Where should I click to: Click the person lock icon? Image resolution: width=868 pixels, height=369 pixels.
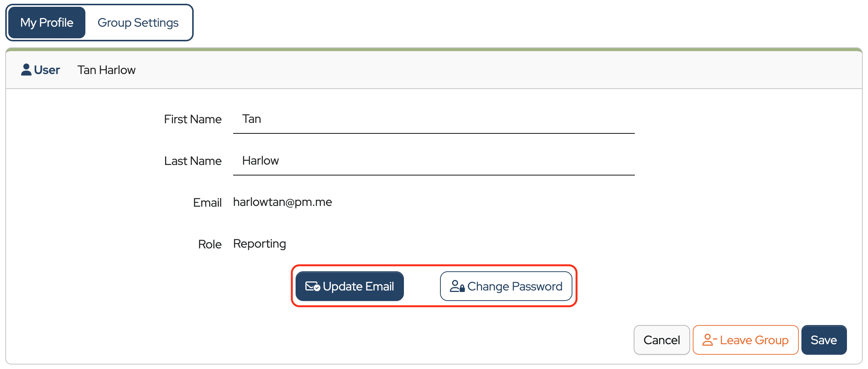point(457,286)
